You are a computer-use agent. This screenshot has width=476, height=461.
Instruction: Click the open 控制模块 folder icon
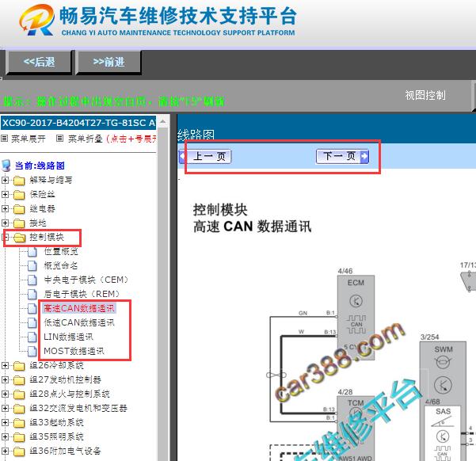click(x=20, y=238)
